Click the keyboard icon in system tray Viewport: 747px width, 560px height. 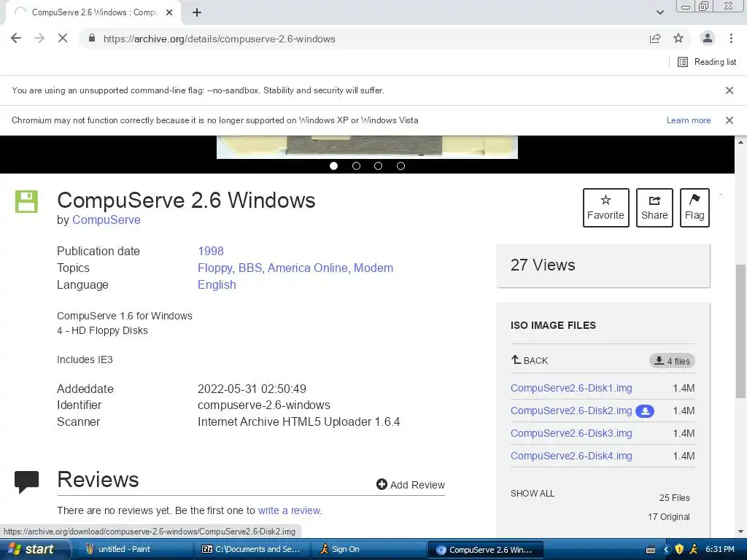pyautogui.click(x=650, y=550)
